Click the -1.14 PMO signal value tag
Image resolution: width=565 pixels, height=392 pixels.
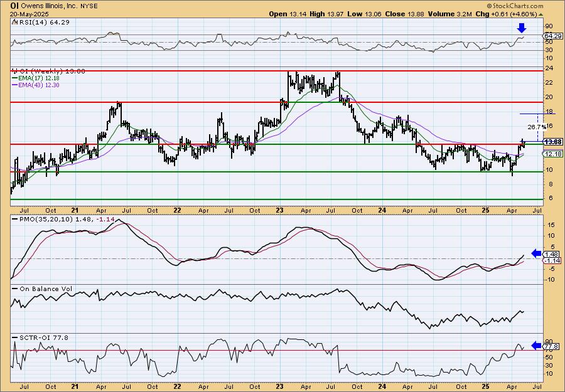(552, 260)
